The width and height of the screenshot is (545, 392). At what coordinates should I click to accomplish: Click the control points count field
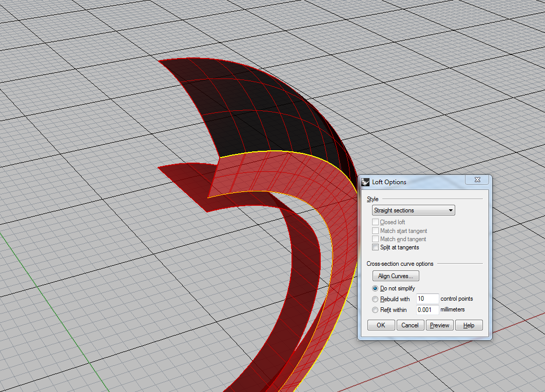click(x=427, y=299)
